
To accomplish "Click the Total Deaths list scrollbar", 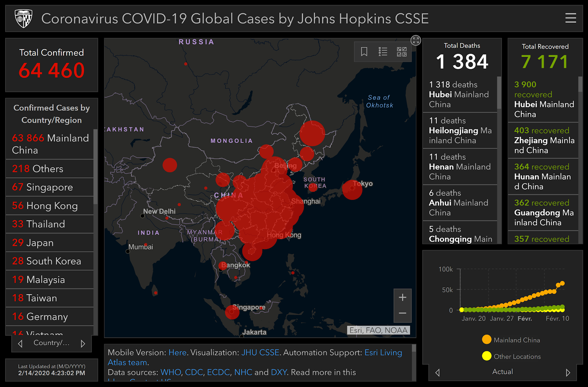I will coord(499,93).
